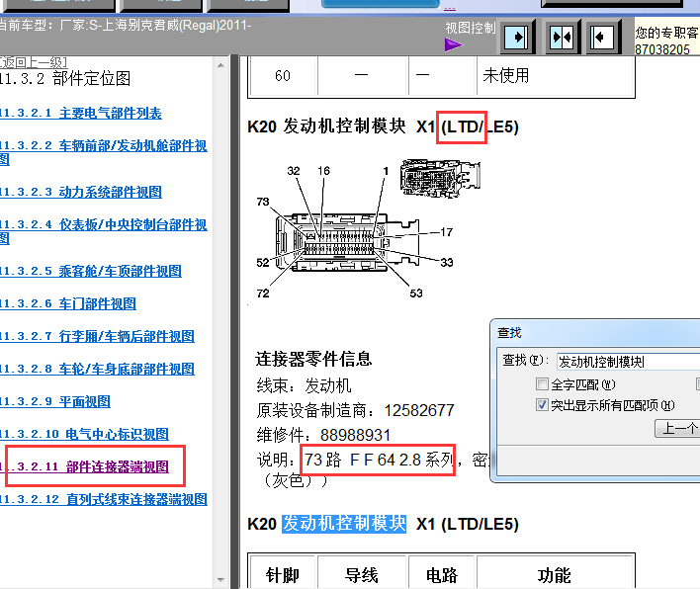Open 11.3.2.7 行李厢/车辆后部件视图
700x589 pixels.
[97, 336]
